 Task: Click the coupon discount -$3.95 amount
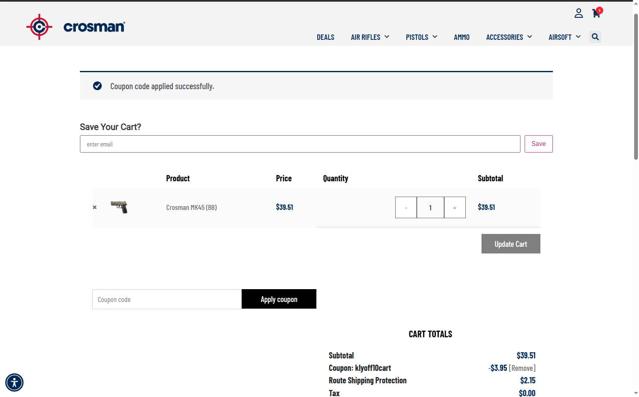pos(498,368)
